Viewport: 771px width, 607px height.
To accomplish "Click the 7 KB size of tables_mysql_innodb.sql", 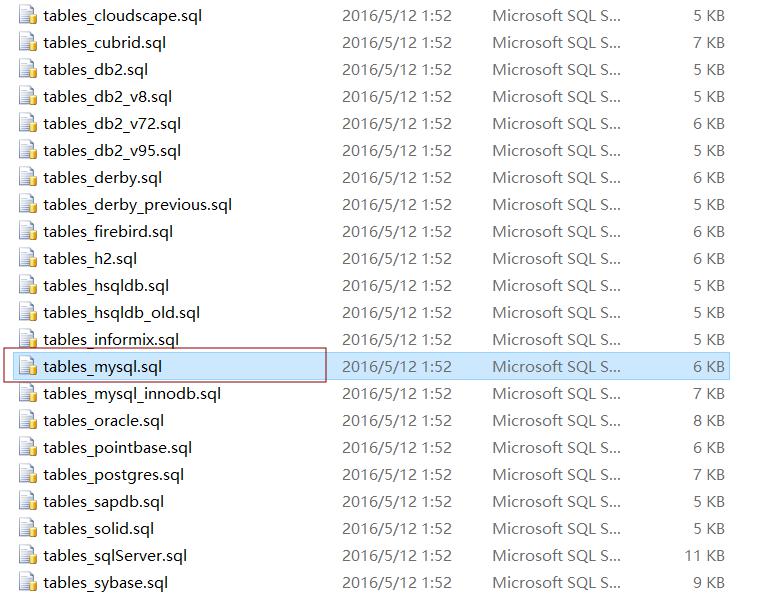I will coord(709,394).
